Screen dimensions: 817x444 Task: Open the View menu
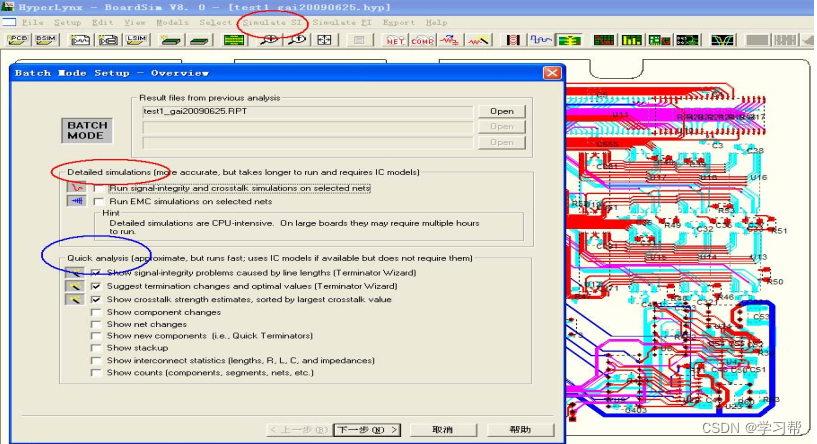pos(134,22)
